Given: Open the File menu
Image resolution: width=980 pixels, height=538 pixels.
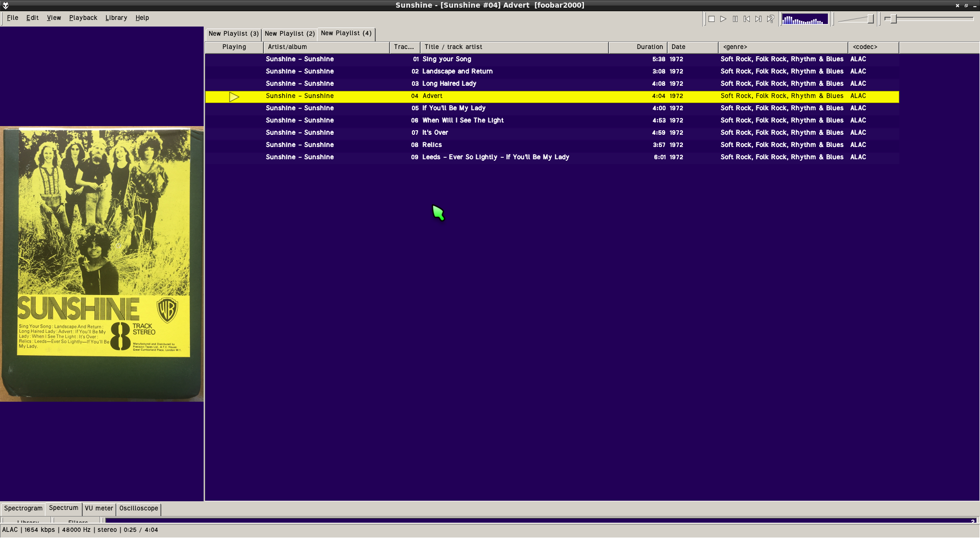Looking at the screenshot, I should (x=13, y=18).
